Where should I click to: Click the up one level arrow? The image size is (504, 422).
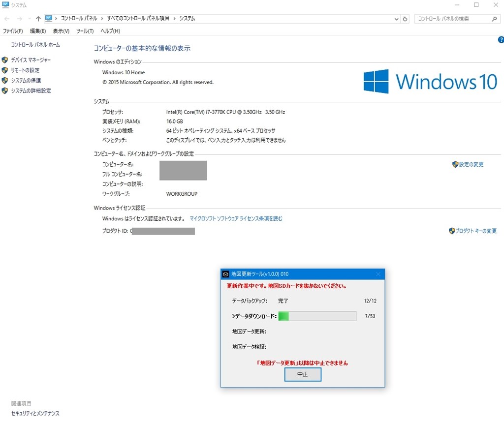(x=38, y=19)
